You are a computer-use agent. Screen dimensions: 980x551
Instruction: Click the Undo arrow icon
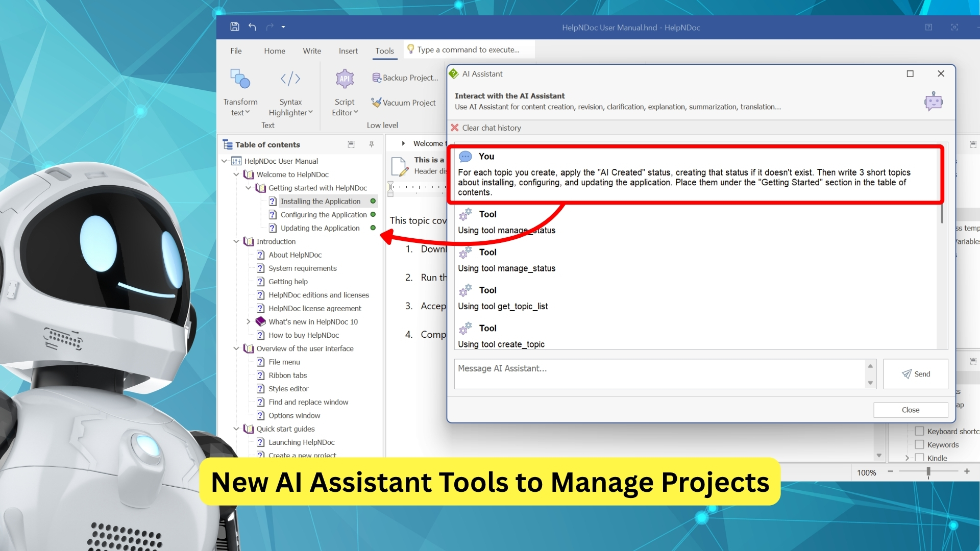coord(252,27)
